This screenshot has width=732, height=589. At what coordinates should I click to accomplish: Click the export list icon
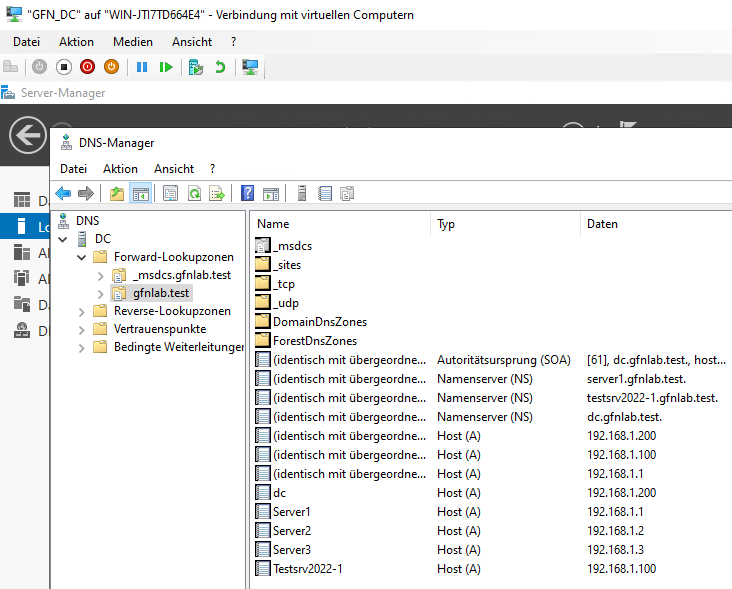pyautogui.click(x=216, y=194)
